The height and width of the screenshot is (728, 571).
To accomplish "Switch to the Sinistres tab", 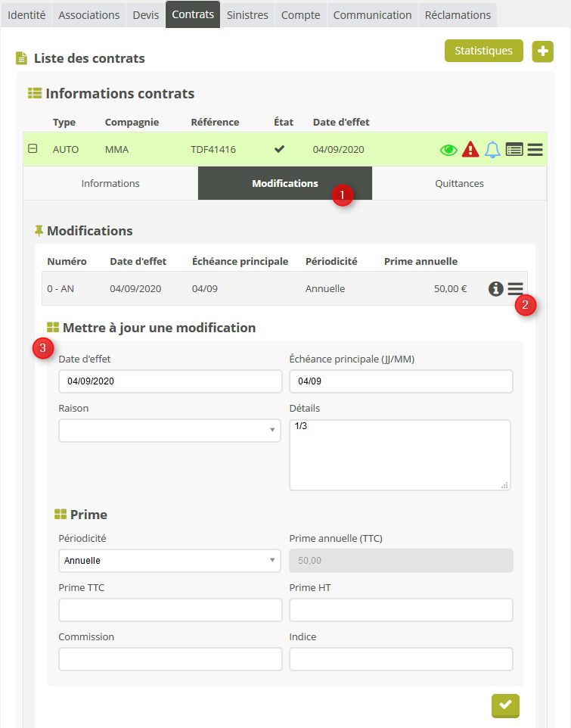I will coord(247,15).
